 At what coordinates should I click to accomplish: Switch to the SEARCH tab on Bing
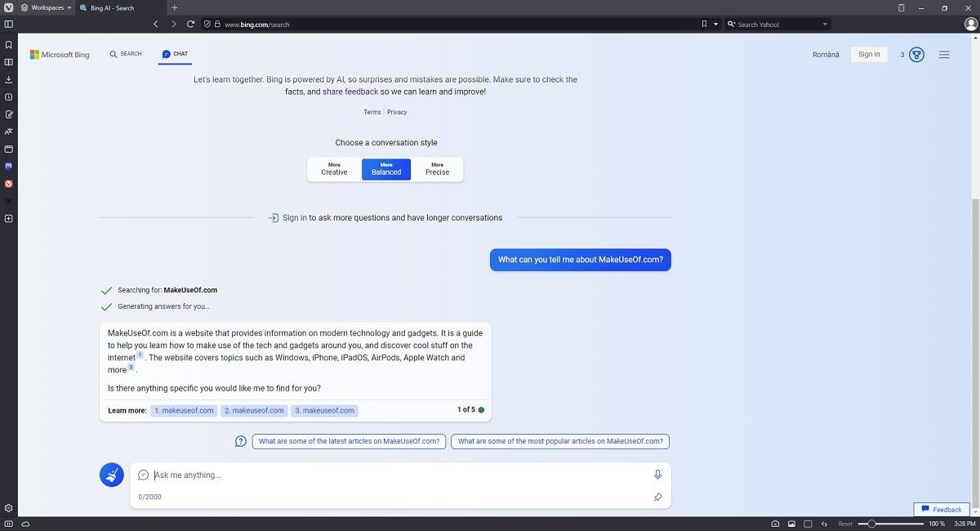point(125,53)
